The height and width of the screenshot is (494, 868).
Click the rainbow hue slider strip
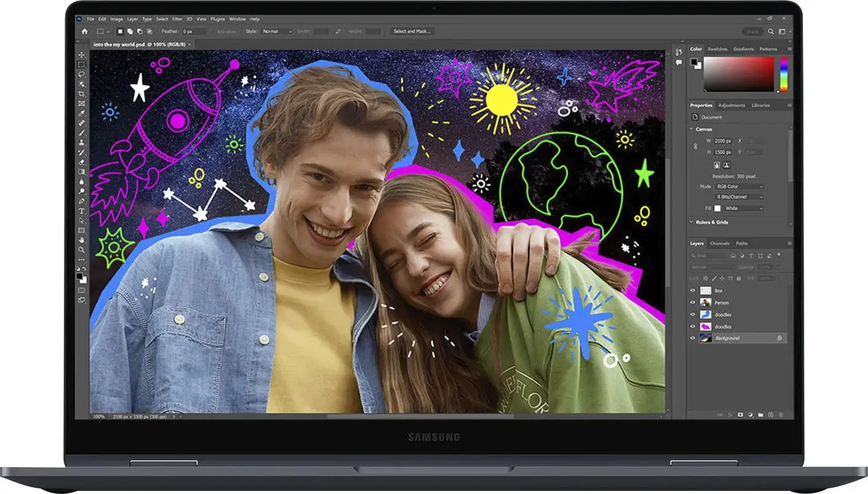click(784, 74)
